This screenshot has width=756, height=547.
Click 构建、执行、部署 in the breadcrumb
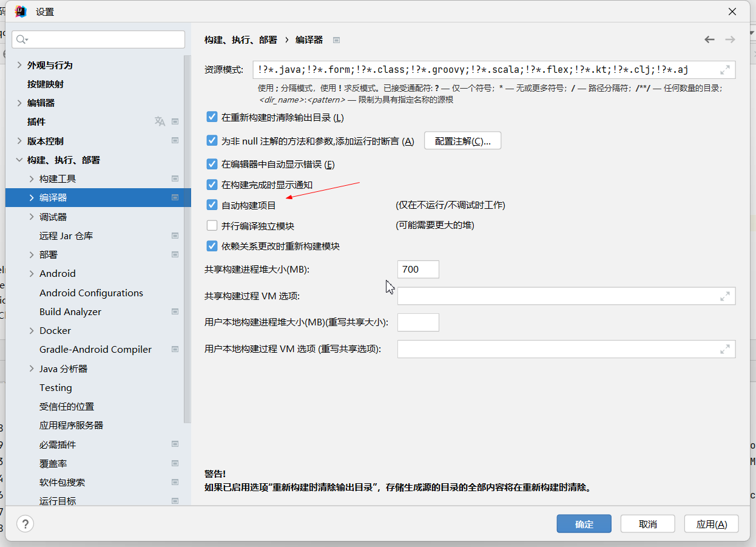[x=241, y=40]
